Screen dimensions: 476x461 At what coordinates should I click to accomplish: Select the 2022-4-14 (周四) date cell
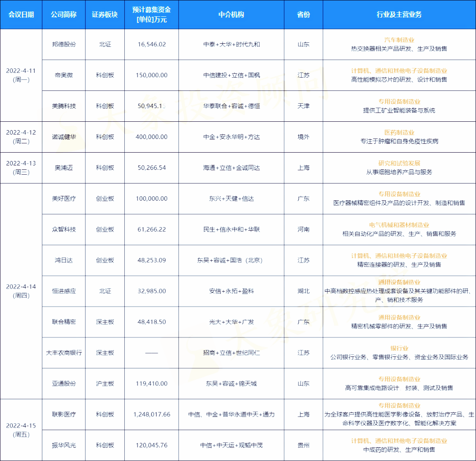click(x=21, y=291)
